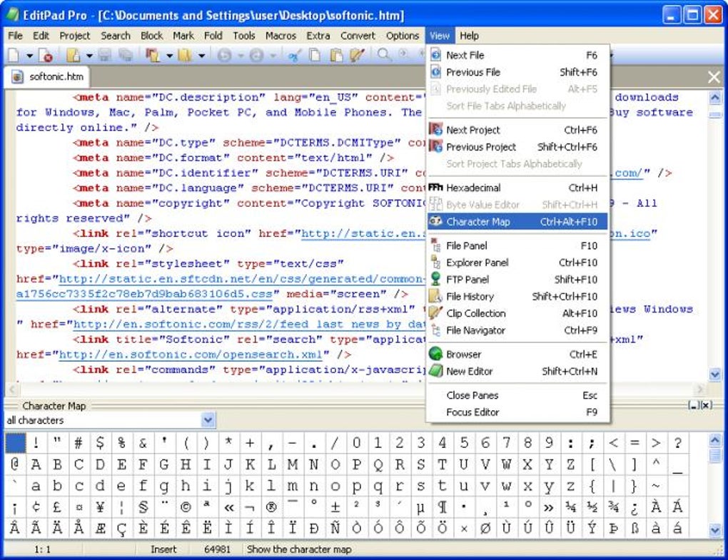The image size is (728, 560).
Task: Click the Copy toolbar icon
Action: 315,55
